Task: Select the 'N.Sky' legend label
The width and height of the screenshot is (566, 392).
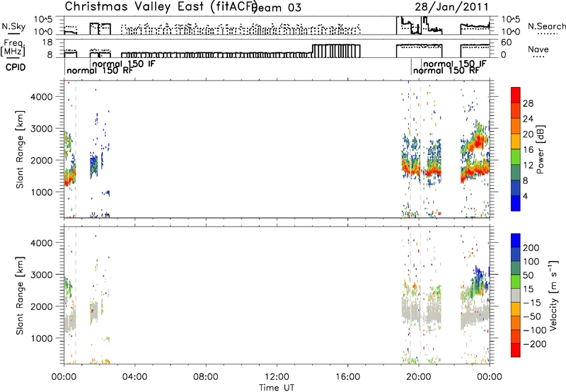Action: (x=13, y=26)
